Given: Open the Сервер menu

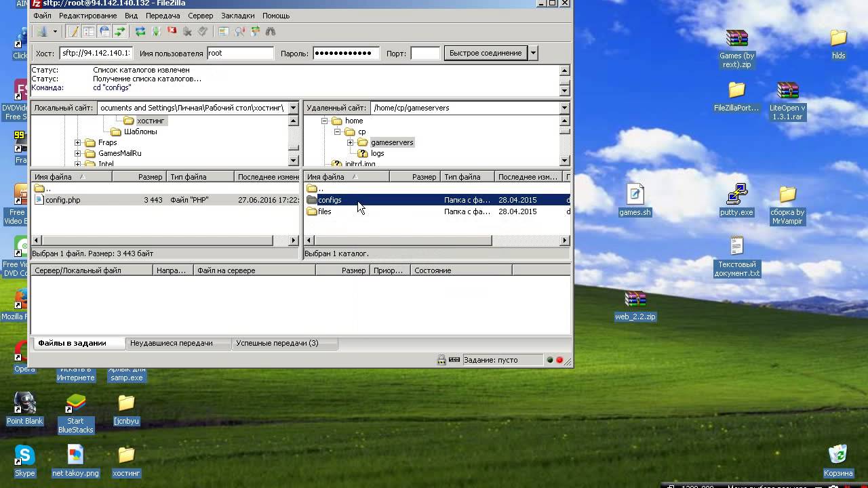Looking at the screenshot, I should tap(200, 16).
